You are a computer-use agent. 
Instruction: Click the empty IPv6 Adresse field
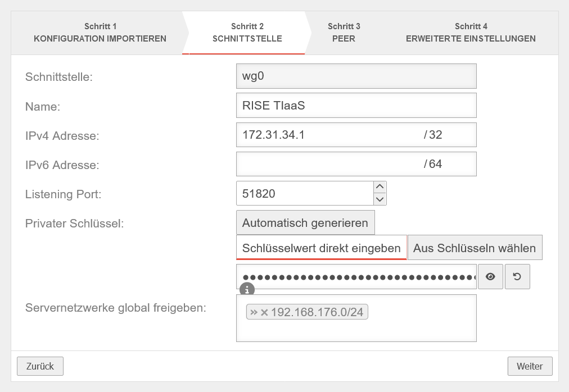[329, 164]
